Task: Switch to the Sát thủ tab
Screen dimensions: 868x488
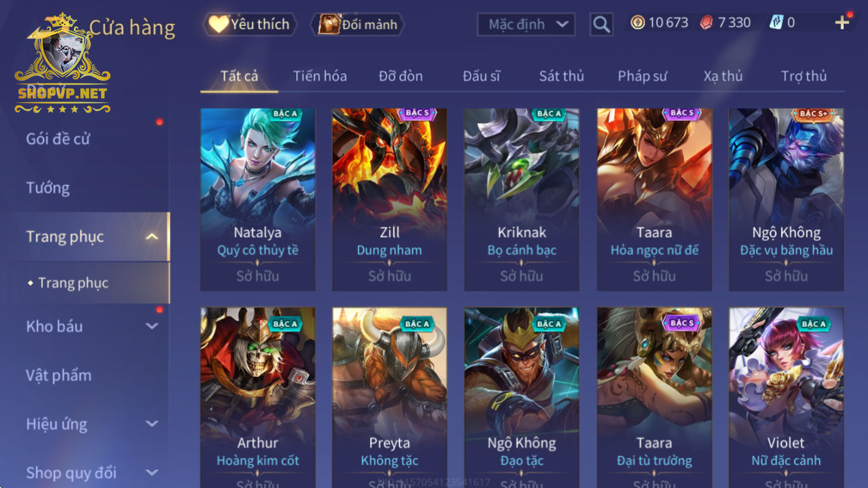Action: (x=561, y=76)
